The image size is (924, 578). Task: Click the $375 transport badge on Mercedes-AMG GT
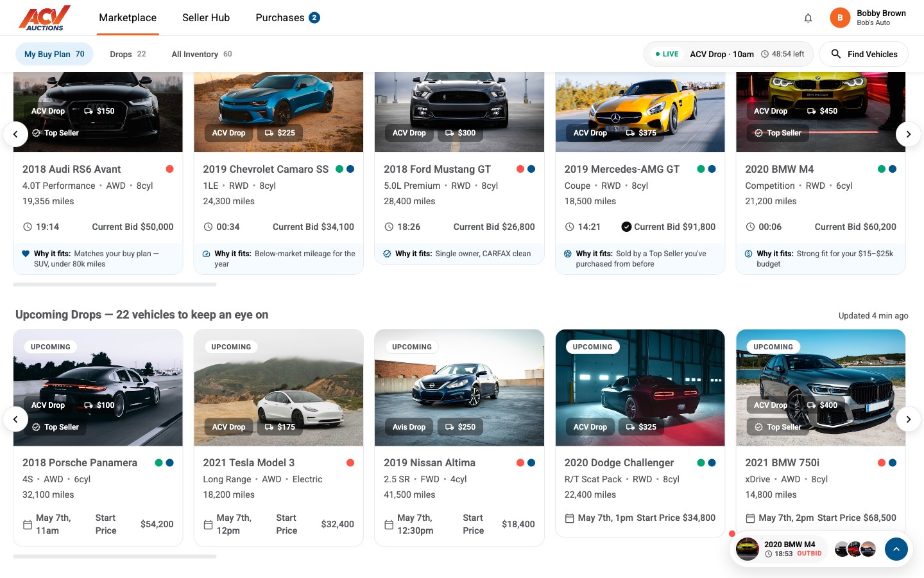641,133
